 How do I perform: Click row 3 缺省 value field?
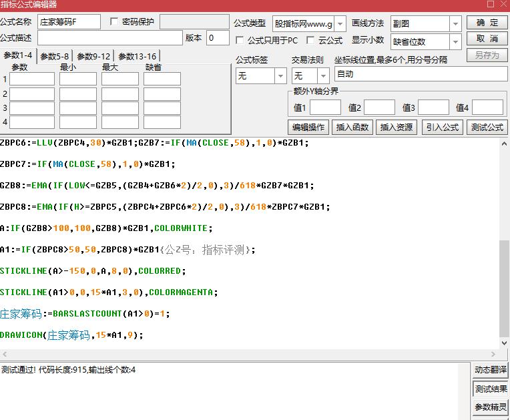162,108
